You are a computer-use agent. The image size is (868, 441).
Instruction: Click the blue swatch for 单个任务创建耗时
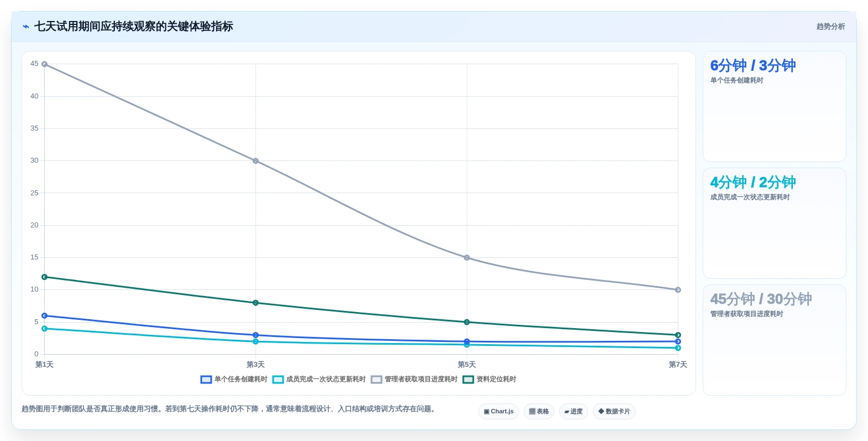[206, 380]
